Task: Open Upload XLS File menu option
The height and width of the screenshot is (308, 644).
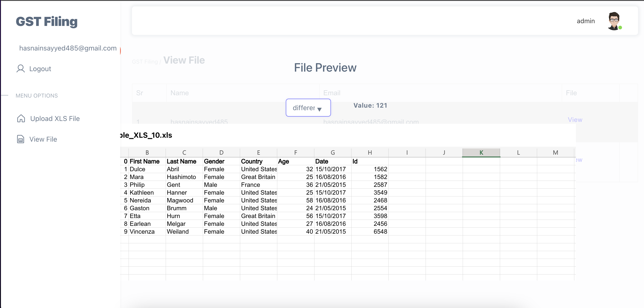Action: click(55, 118)
